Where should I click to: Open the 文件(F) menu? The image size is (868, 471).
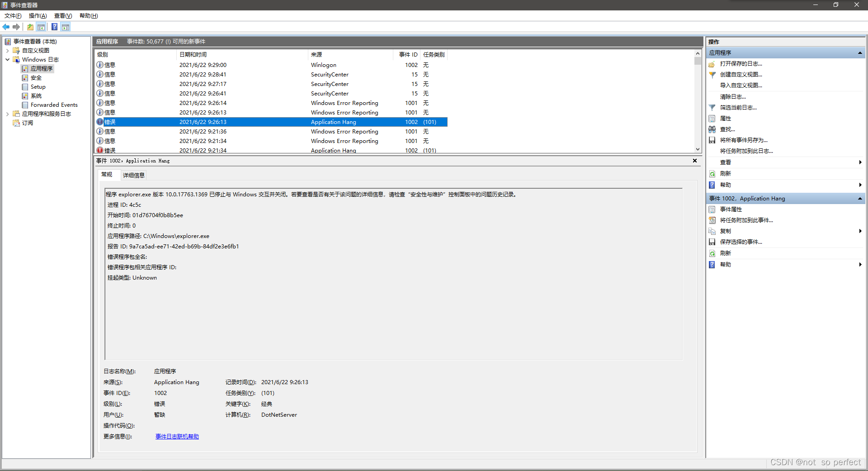pyautogui.click(x=13, y=16)
